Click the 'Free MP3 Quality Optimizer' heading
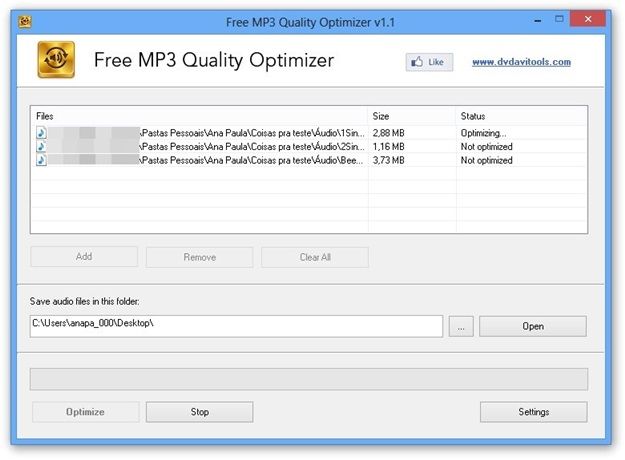This screenshot has width=625, height=460. pos(214,61)
